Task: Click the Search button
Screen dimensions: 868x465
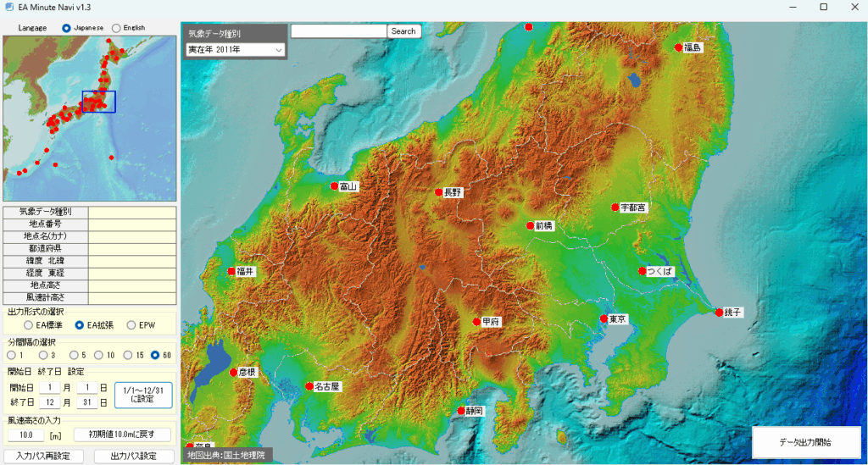Action: tap(403, 31)
